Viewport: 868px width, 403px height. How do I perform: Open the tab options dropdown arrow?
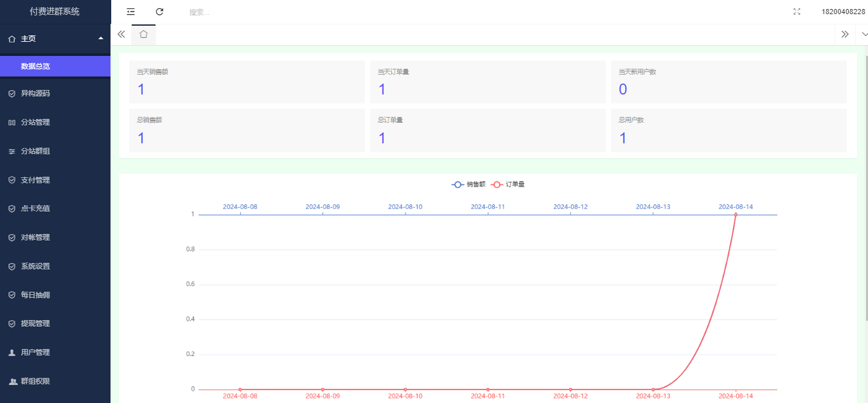(x=862, y=34)
